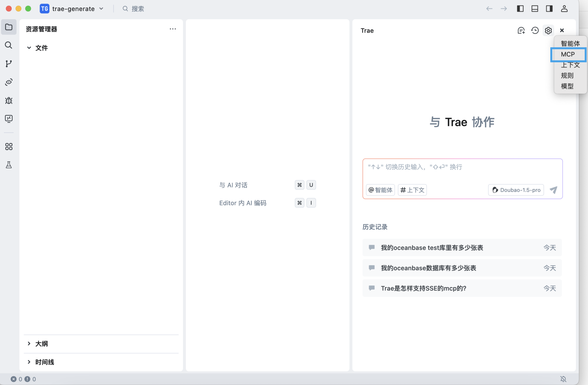Toggle the left primary sidebar layout
588x385 pixels.
coord(520,9)
